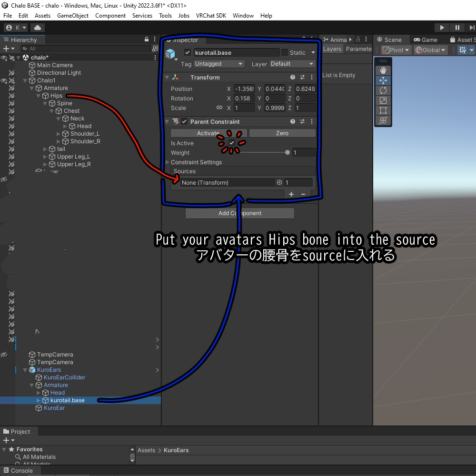476x476 pixels.
Task: Click the Zero button
Action: point(282,133)
